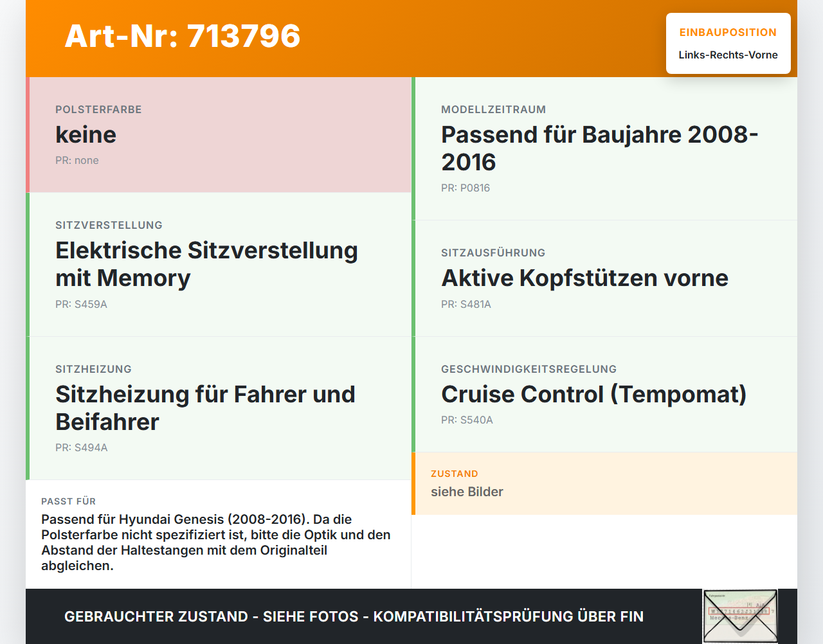Click the 'Gebrauchter Zustand' footer banner text
823x644 pixels.
[354, 616]
